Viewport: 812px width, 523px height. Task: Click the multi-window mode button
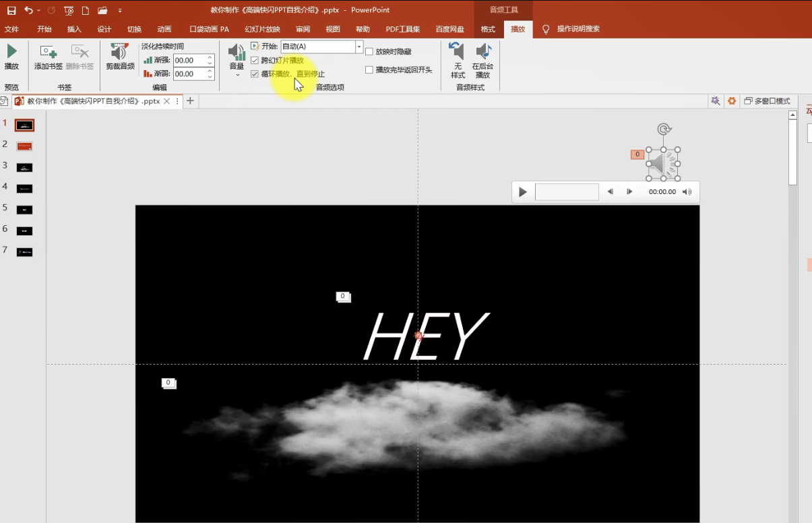767,101
